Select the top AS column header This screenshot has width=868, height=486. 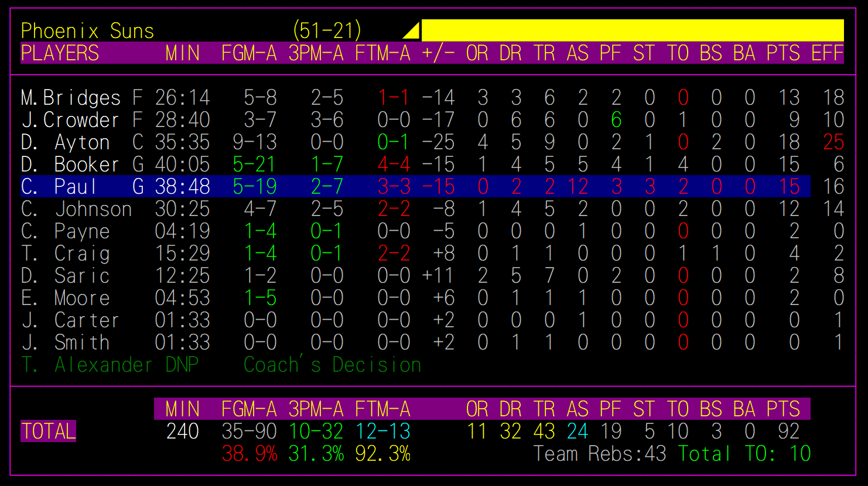577,53
